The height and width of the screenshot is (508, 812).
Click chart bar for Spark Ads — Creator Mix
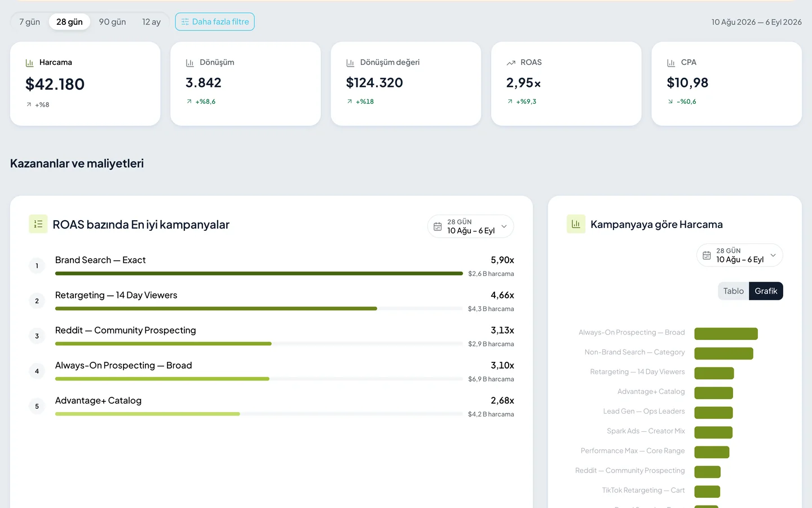pyautogui.click(x=713, y=432)
